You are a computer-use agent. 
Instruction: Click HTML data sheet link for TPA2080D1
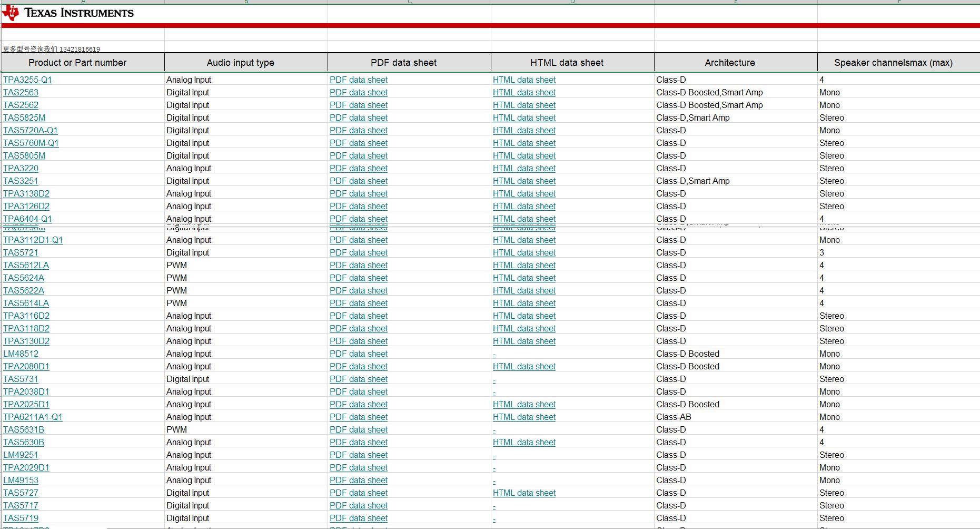coord(524,367)
